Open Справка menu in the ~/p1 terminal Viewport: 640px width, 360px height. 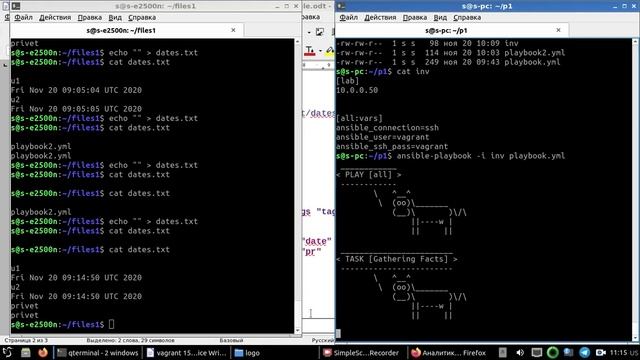pyautogui.click(x=467, y=18)
